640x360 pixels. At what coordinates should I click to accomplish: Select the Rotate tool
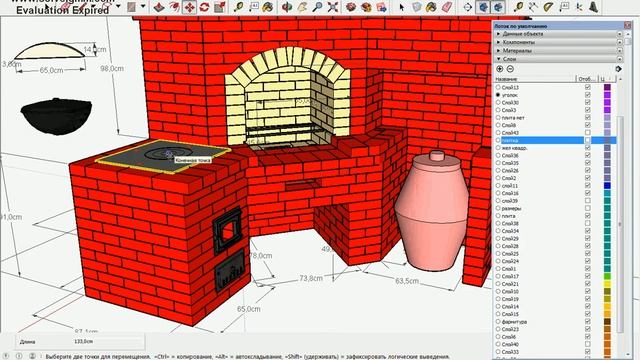[x=204, y=7]
